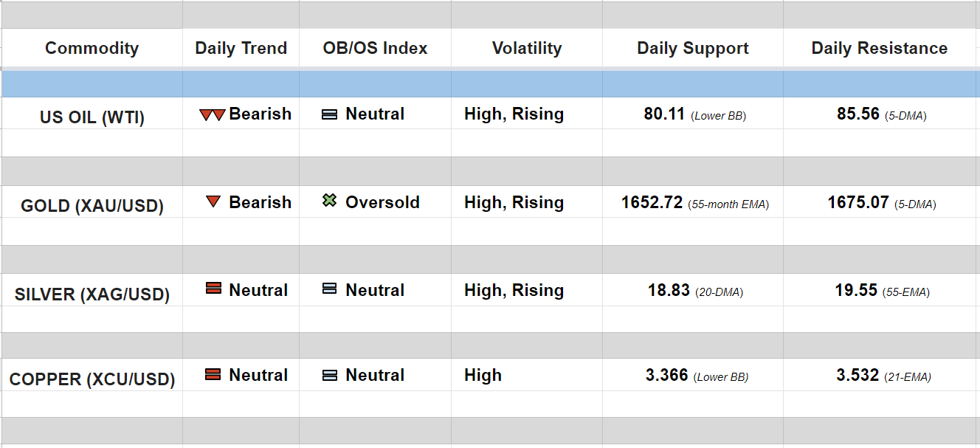980x448 pixels.
Task: Click the red down-triangle icon in the Gold row
Action: point(213,201)
